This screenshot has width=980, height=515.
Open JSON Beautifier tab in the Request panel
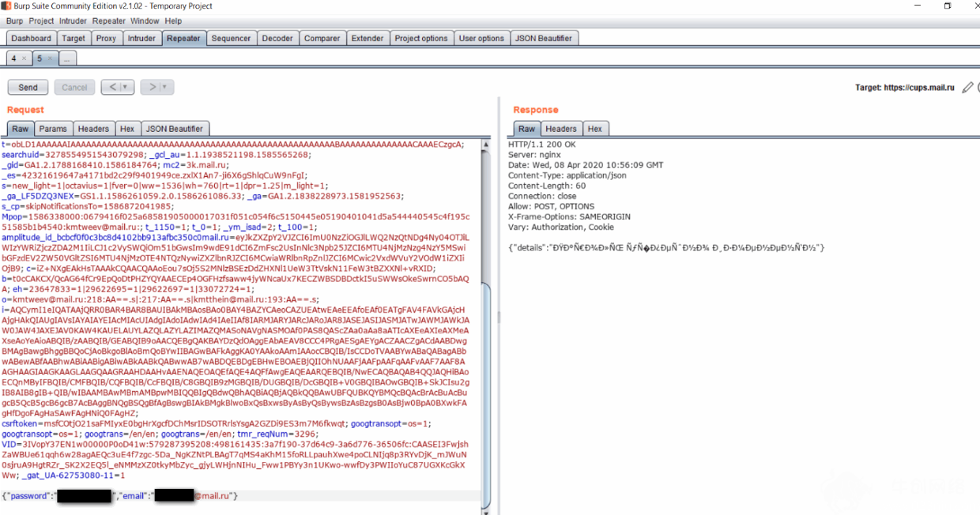point(175,129)
